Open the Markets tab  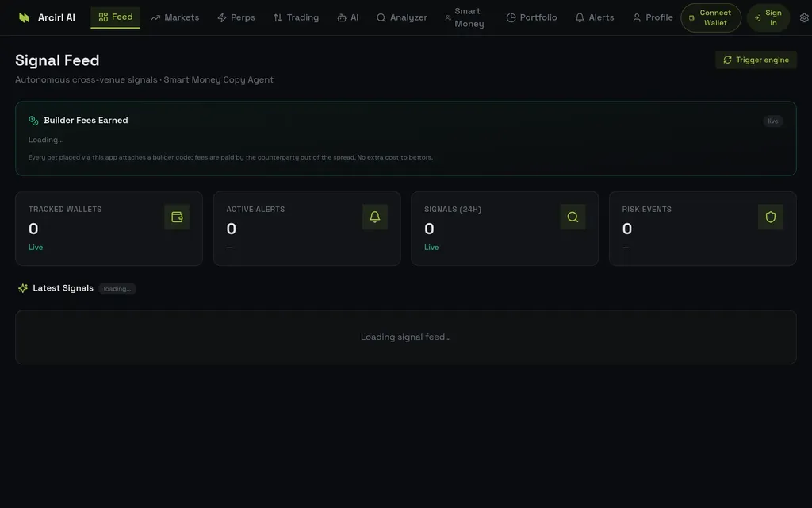click(x=175, y=17)
